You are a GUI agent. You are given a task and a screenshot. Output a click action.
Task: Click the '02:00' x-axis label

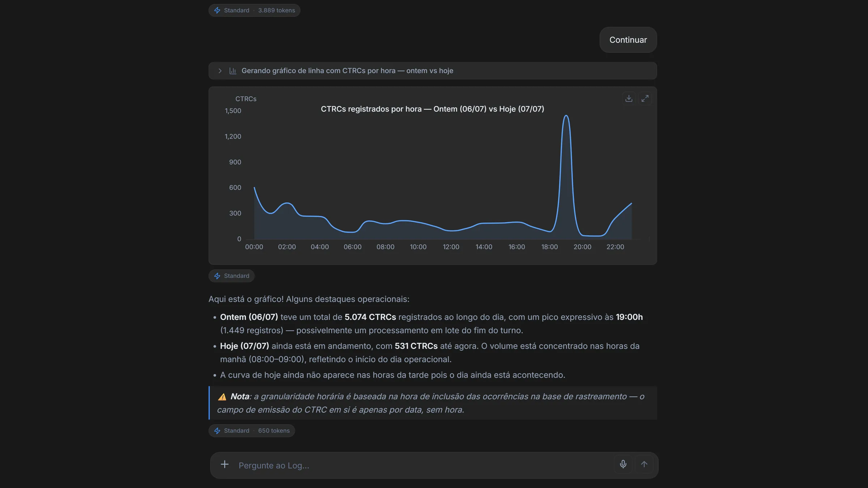click(x=287, y=247)
